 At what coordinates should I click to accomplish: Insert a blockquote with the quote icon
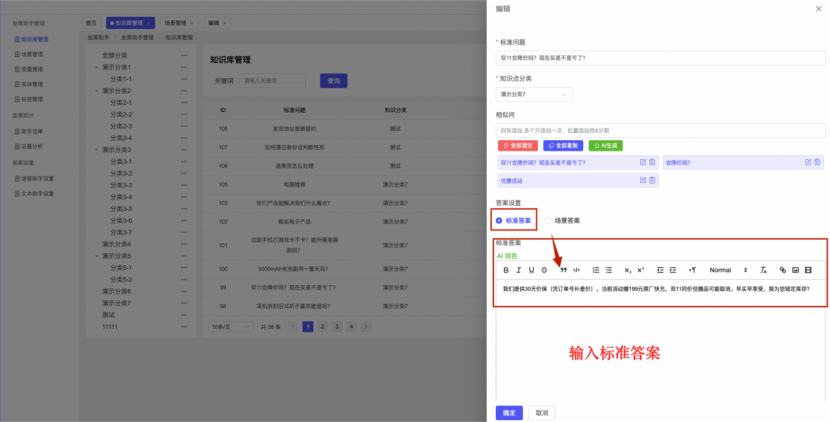click(563, 270)
